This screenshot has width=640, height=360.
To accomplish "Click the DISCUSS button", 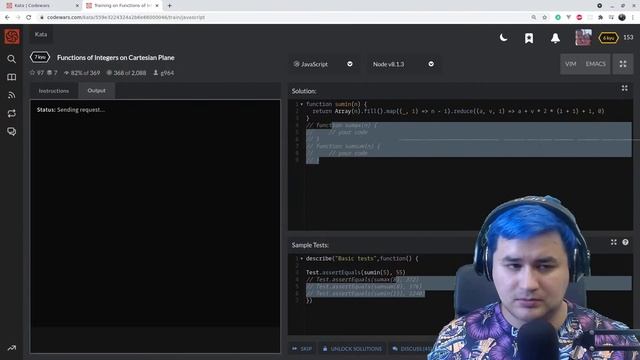I will pos(411,349).
